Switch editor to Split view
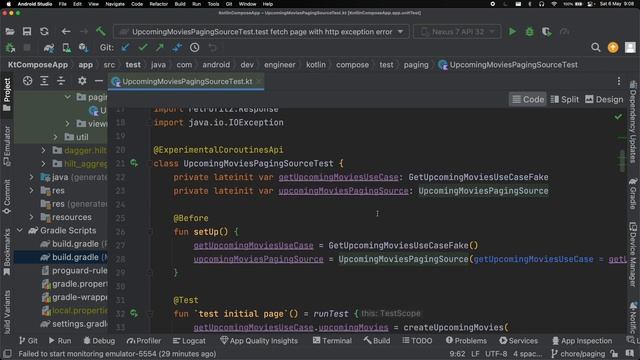Screen dimensions: 640x360 coord(565,99)
